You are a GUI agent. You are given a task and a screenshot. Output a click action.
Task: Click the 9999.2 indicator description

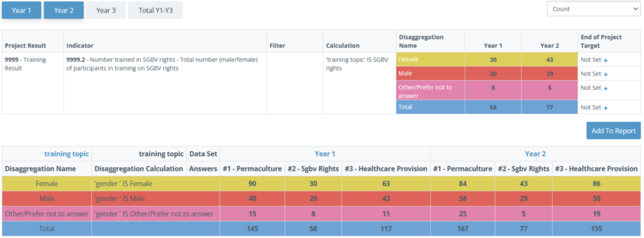click(x=162, y=64)
